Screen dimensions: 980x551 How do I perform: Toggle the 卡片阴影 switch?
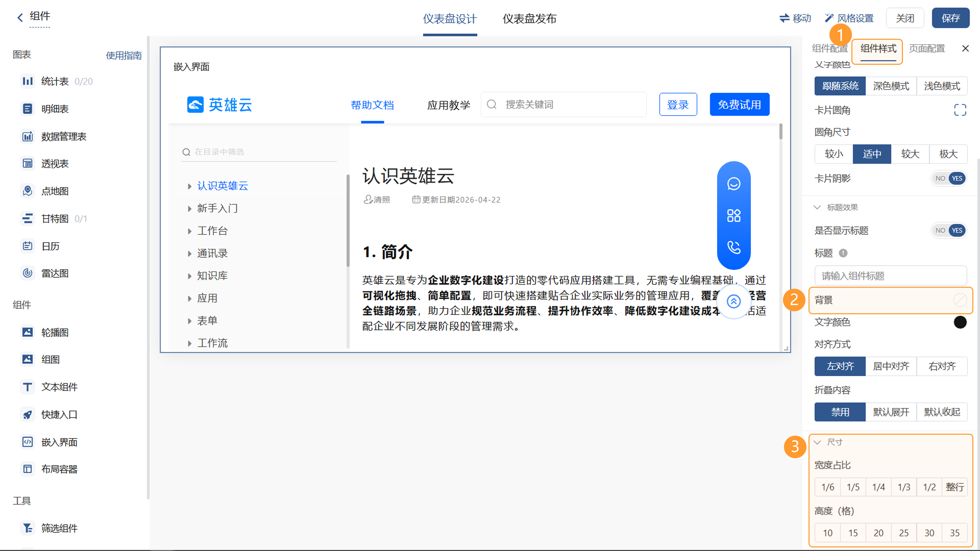pyautogui.click(x=948, y=178)
